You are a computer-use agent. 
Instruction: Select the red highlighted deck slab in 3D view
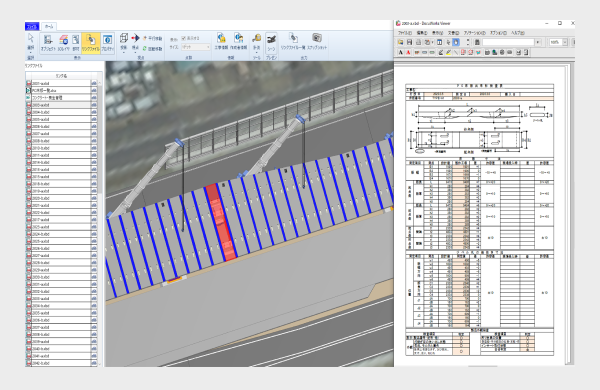tap(220, 222)
